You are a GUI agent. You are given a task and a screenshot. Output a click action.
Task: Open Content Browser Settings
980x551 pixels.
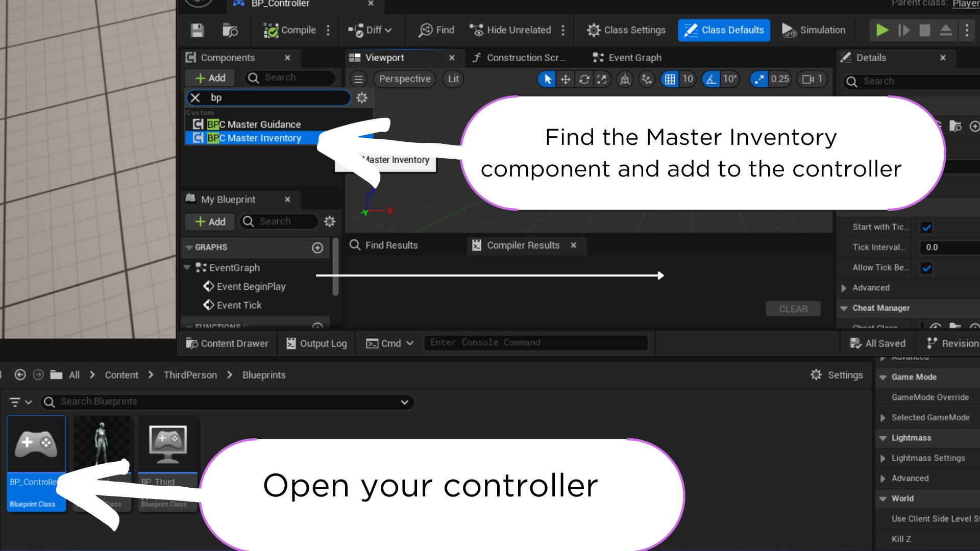837,375
